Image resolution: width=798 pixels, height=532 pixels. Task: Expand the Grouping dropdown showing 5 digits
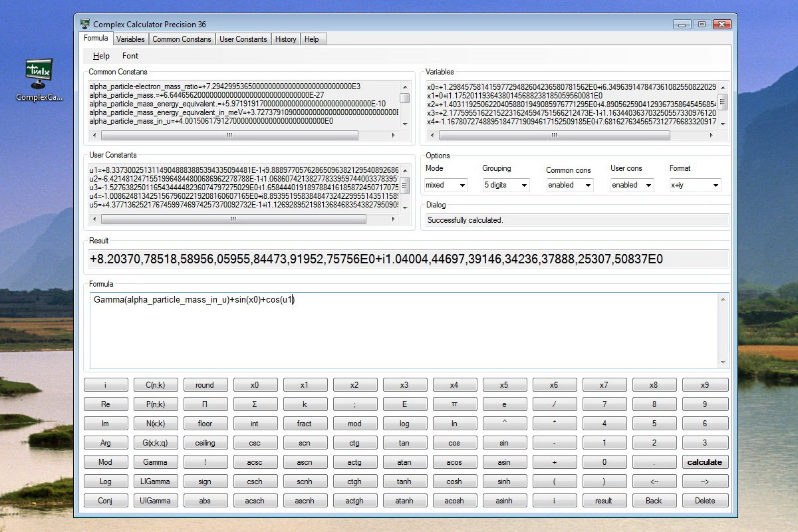[506, 185]
